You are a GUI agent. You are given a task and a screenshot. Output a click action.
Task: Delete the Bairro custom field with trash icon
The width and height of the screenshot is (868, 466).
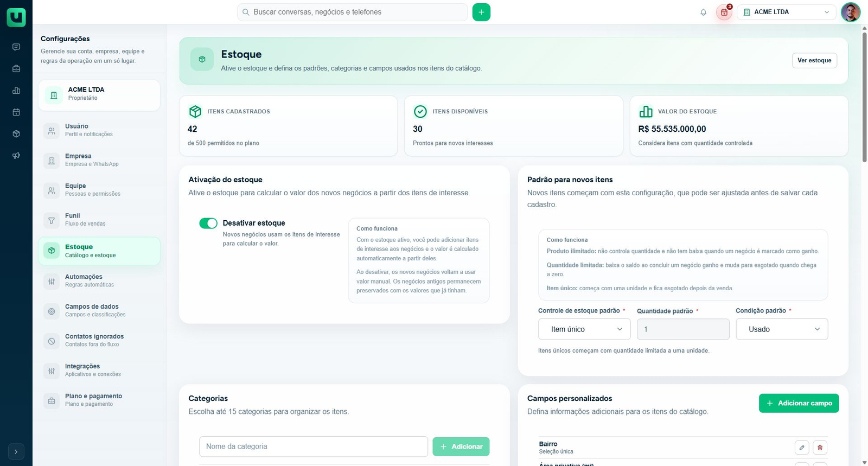(x=820, y=448)
